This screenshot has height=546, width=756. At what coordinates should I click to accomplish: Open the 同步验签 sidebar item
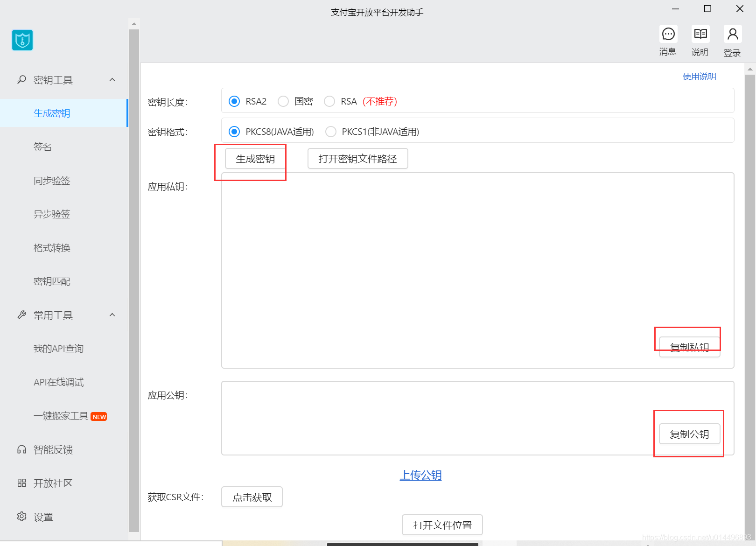click(64, 181)
